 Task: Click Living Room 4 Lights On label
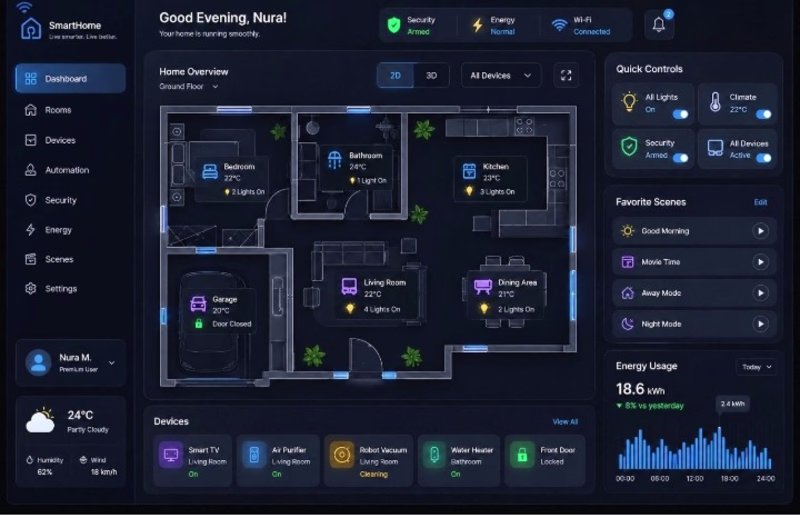click(x=382, y=309)
